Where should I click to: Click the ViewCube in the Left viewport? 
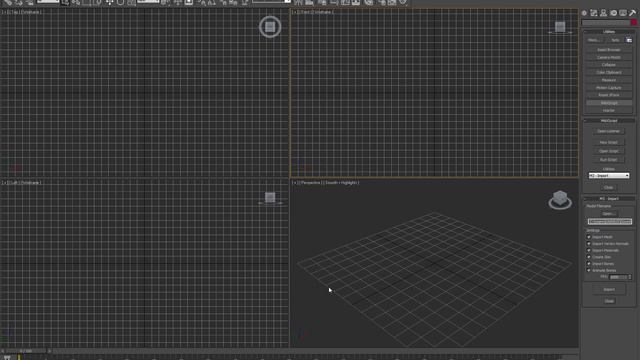(x=270, y=198)
